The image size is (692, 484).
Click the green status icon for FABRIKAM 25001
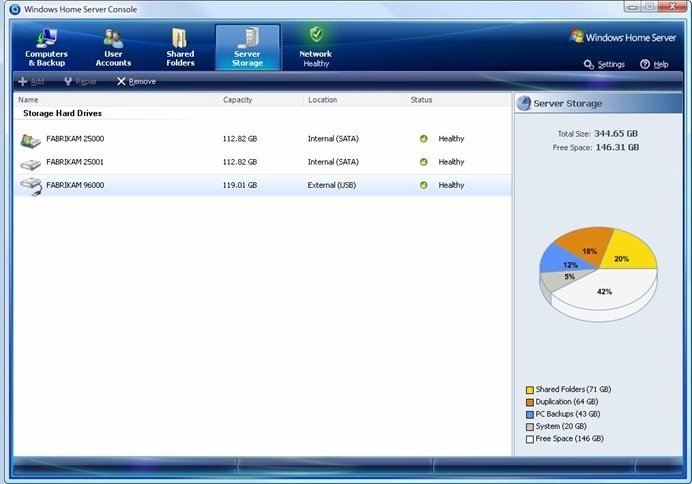point(424,162)
